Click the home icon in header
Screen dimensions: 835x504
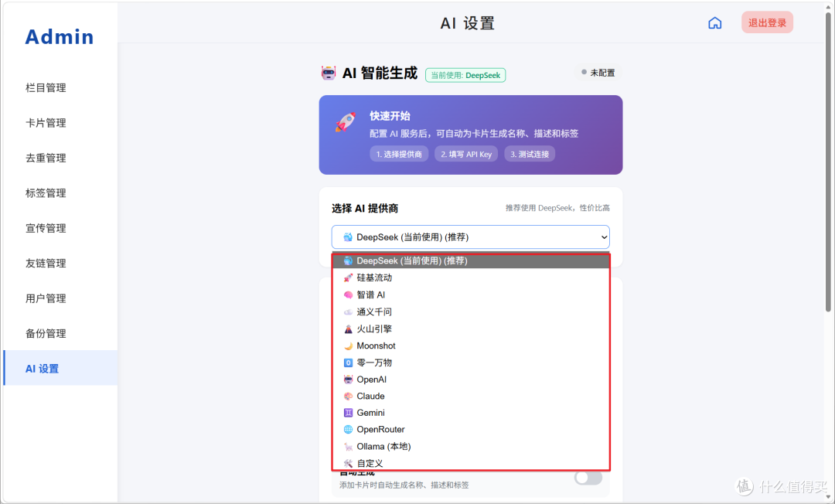(714, 23)
